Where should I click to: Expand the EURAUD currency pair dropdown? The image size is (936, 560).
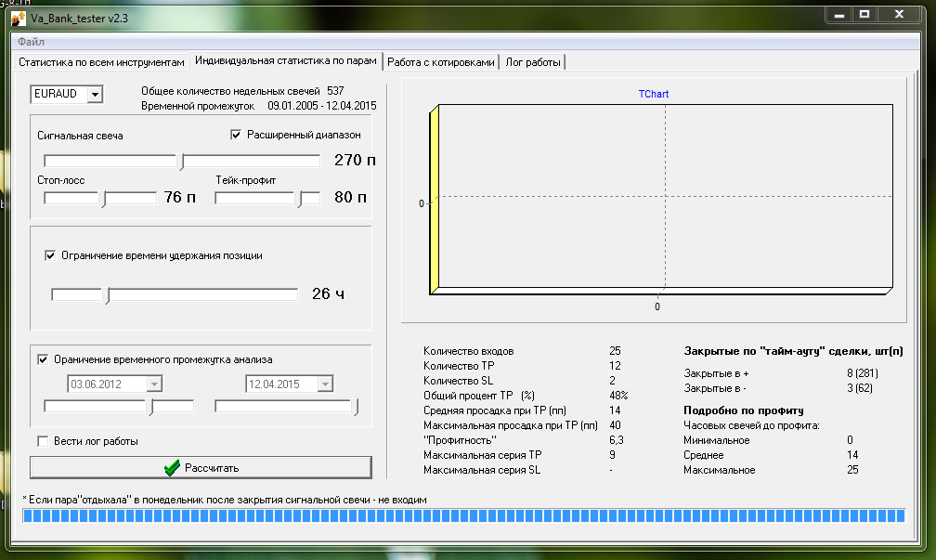pos(95,95)
